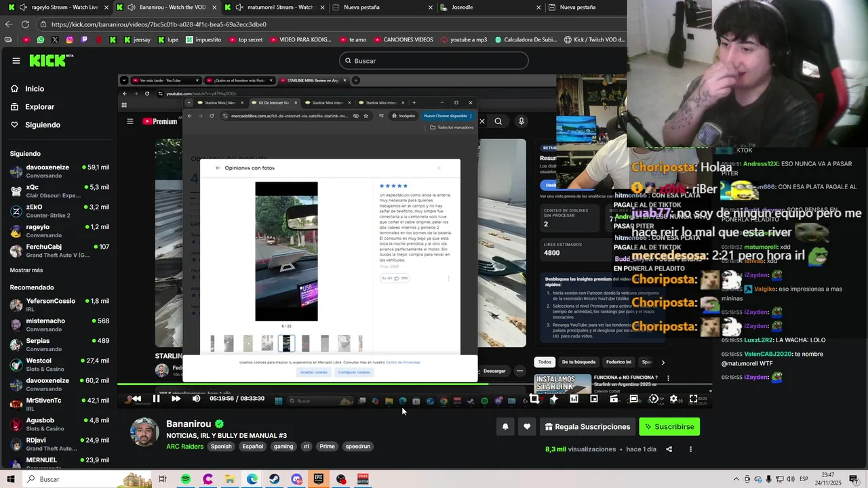Click Regala Suscripciones button
This screenshot has width=868, height=488.
[x=587, y=426]
